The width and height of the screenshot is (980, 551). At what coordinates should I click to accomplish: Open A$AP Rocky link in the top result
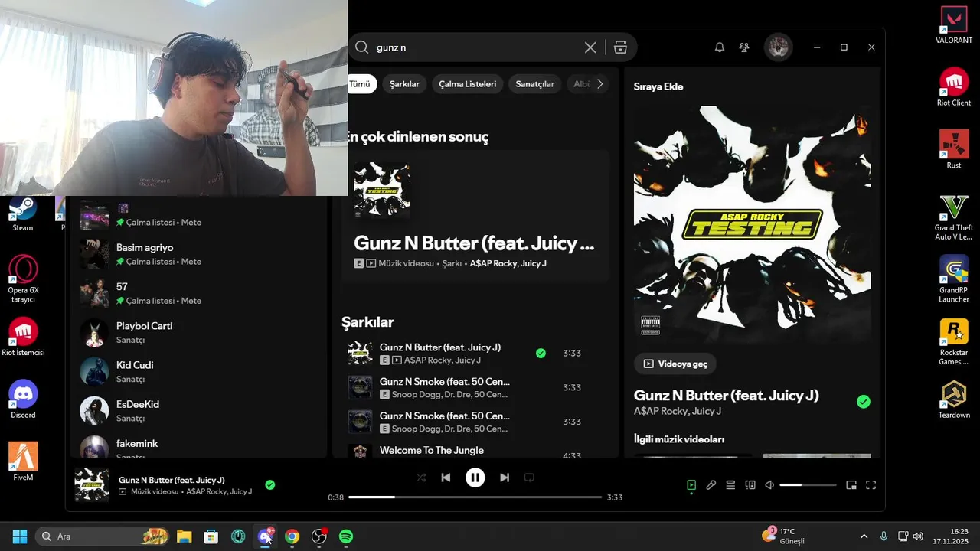coord(492,263)
